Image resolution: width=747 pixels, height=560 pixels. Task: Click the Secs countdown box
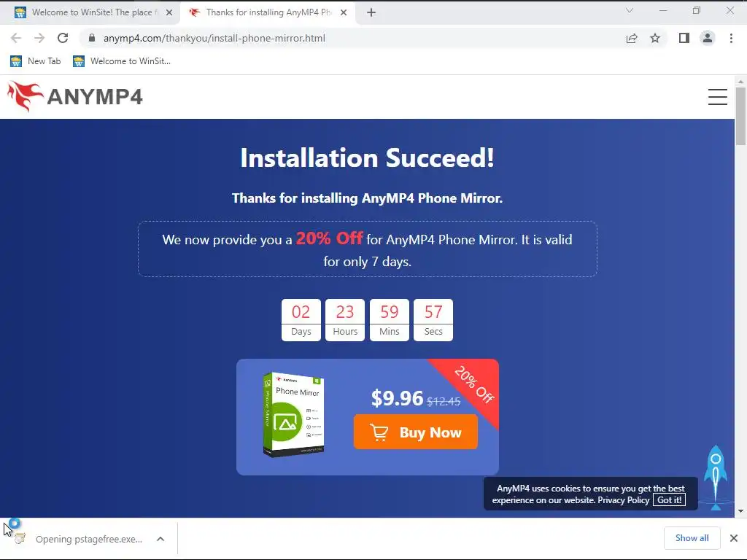[x=433, y=320]
